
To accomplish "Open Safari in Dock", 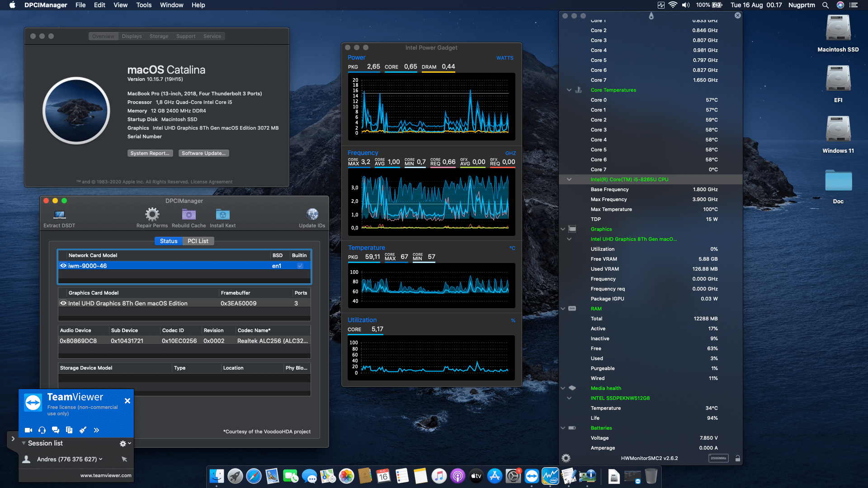I will [254, 476].
